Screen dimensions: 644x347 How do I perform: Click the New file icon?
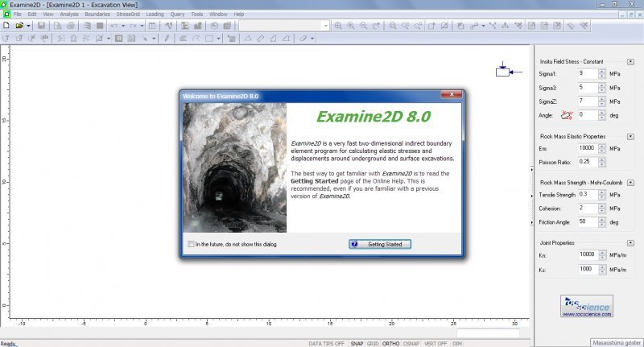tap(6, 26)
